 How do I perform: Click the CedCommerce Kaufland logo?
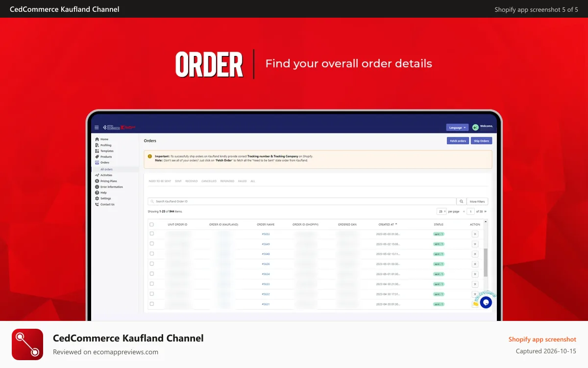(119, 128)
